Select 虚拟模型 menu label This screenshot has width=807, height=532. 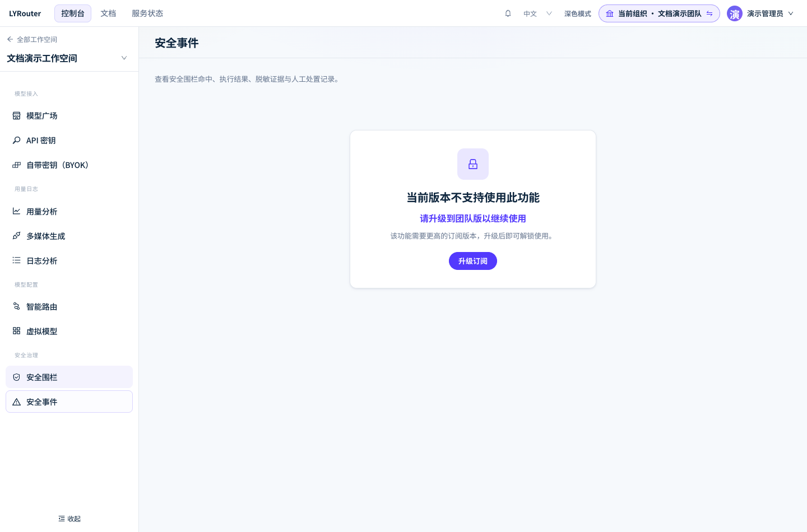42,332
